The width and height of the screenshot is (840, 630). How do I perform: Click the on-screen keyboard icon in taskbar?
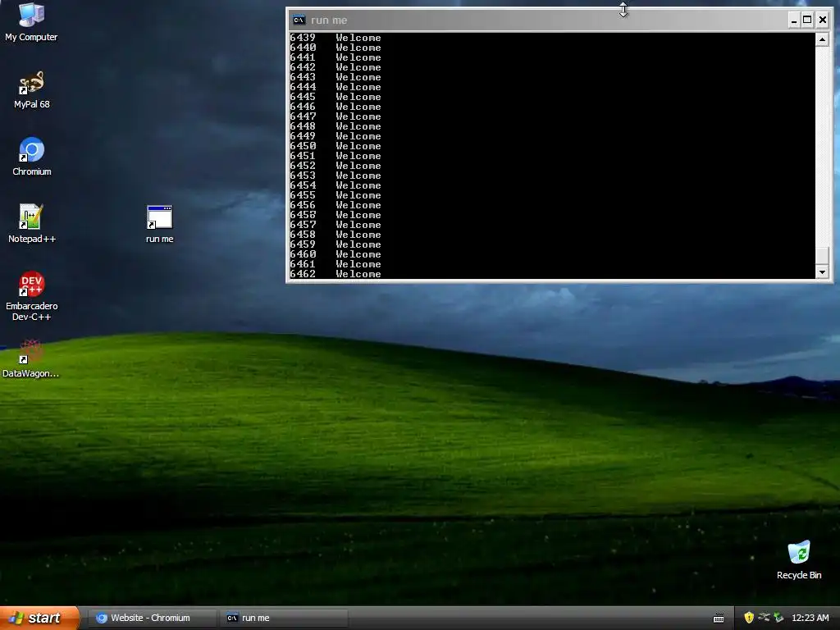tap(719, 619)
